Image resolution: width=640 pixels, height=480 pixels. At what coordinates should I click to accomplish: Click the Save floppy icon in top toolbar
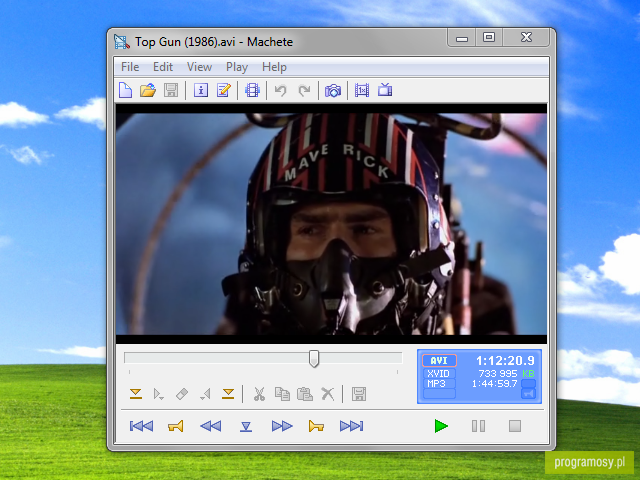pos(171,90)
